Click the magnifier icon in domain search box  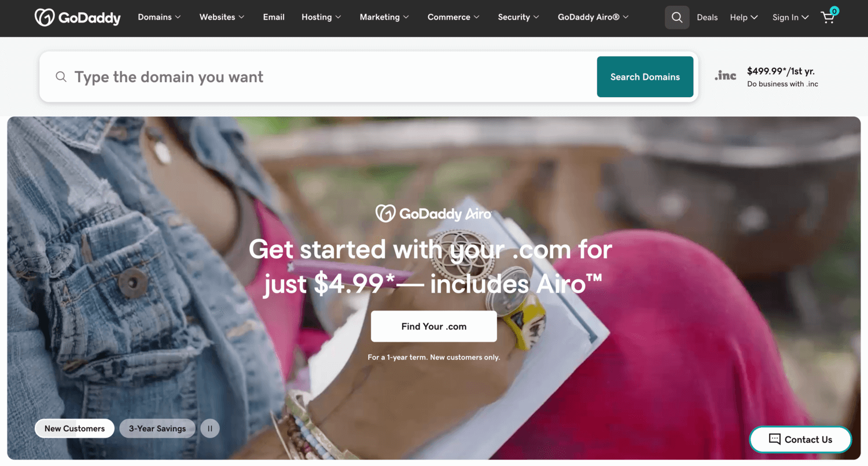pos(61,76)
